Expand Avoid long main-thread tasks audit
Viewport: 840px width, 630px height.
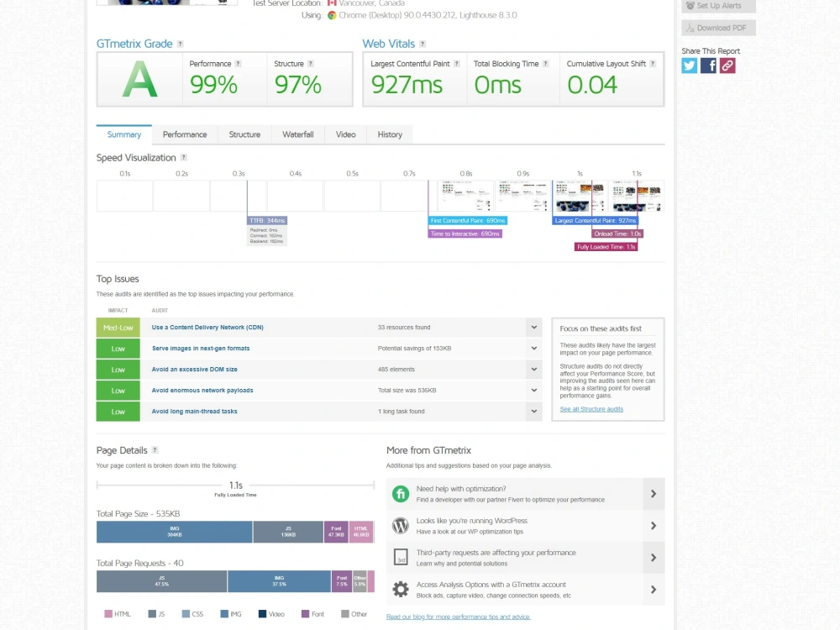[x=534, y=412]
